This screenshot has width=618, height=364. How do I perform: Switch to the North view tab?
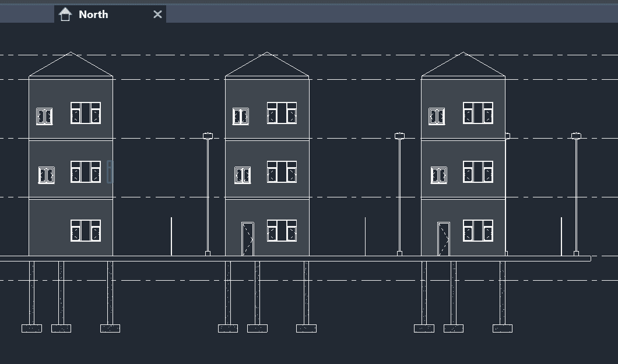[93, 15]
